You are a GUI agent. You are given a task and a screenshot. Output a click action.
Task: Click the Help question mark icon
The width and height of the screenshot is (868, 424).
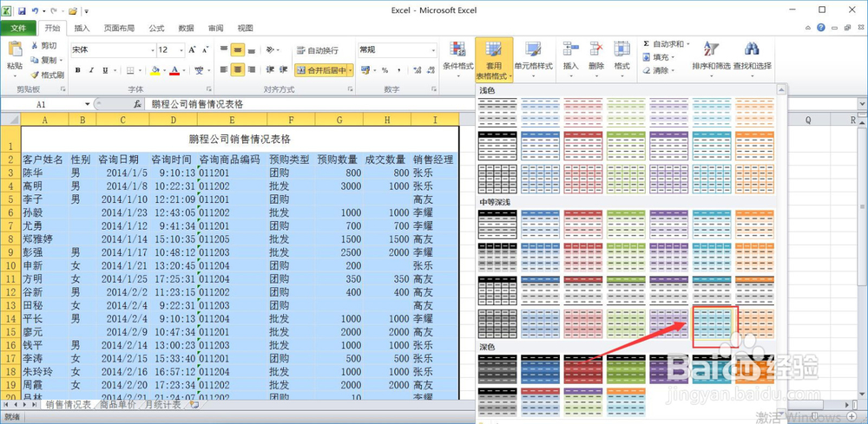(821, 28)
